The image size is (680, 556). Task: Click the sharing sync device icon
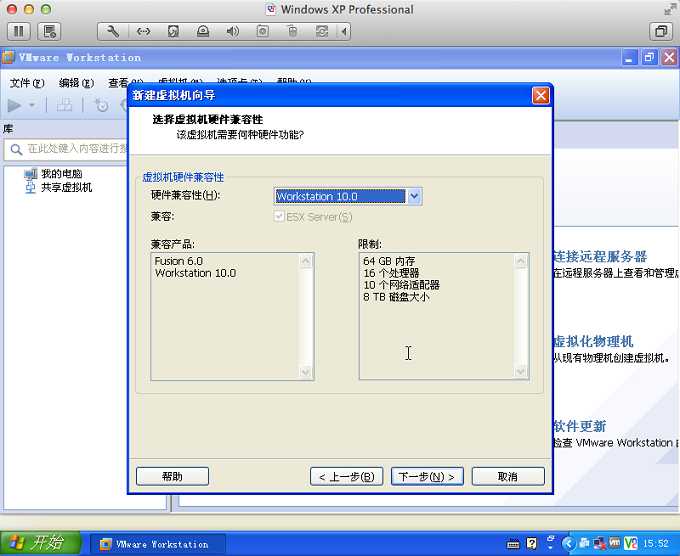(x=322, y=31)
